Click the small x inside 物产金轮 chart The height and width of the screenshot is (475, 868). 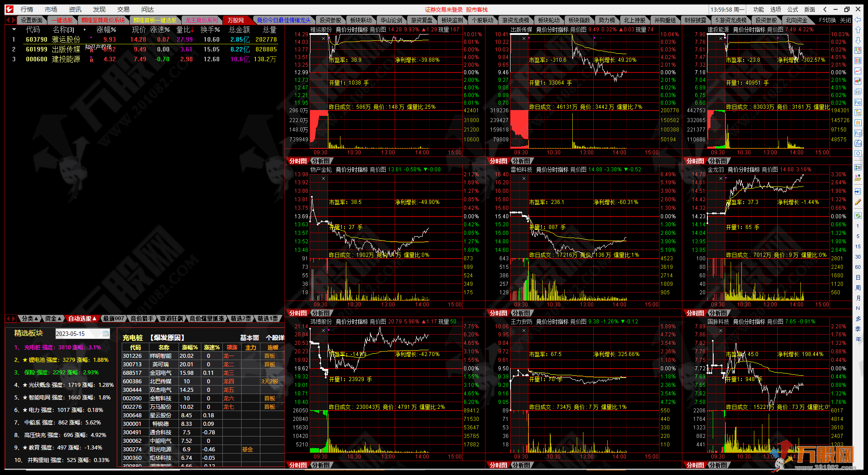(x=323, y=178)
